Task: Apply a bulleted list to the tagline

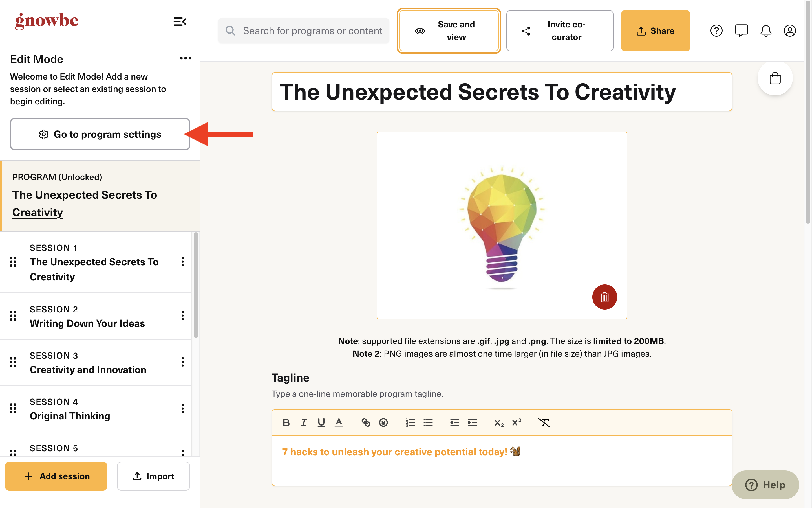Action: point(428,422)
